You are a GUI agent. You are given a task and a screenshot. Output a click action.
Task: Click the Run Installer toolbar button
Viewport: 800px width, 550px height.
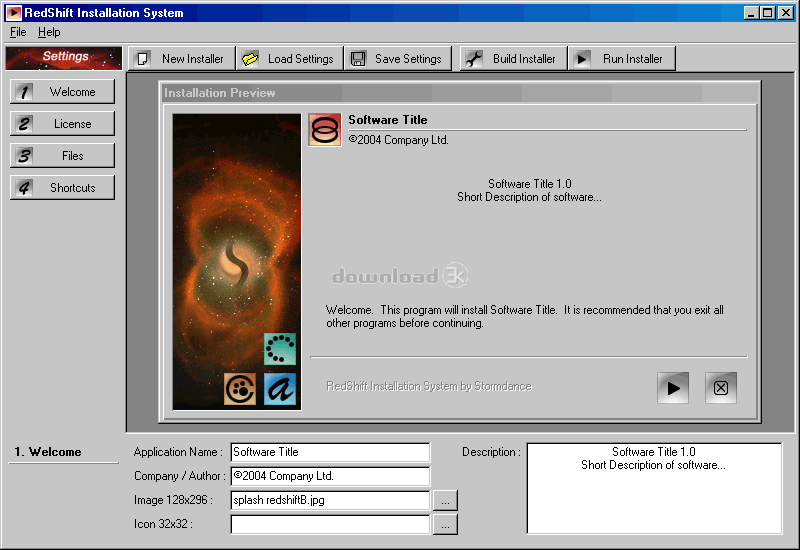pyautogui.click(x=622, y=59)
